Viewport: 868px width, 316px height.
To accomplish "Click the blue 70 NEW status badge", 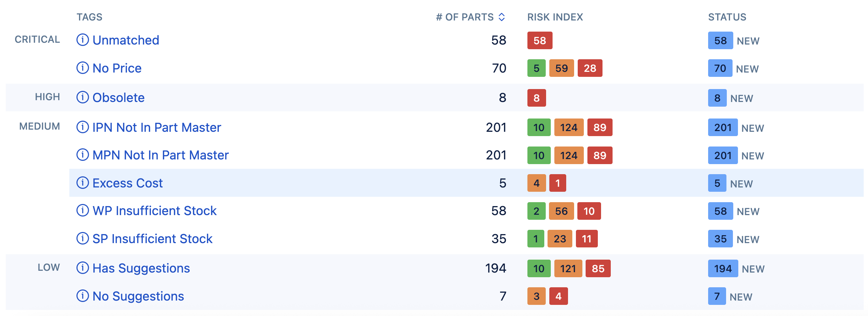I will click(720, 68).
